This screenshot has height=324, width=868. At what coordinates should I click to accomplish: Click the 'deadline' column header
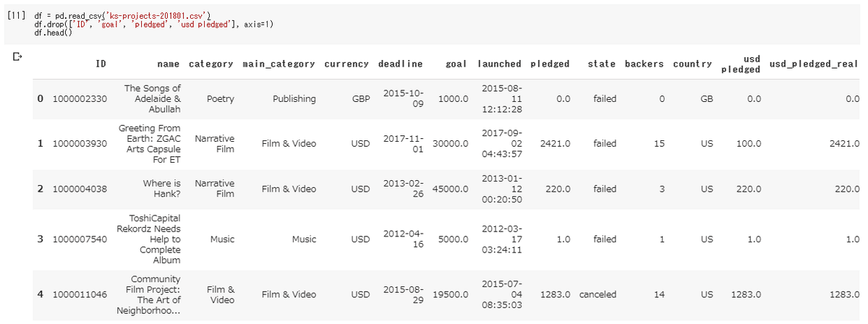tap(400, 64)
